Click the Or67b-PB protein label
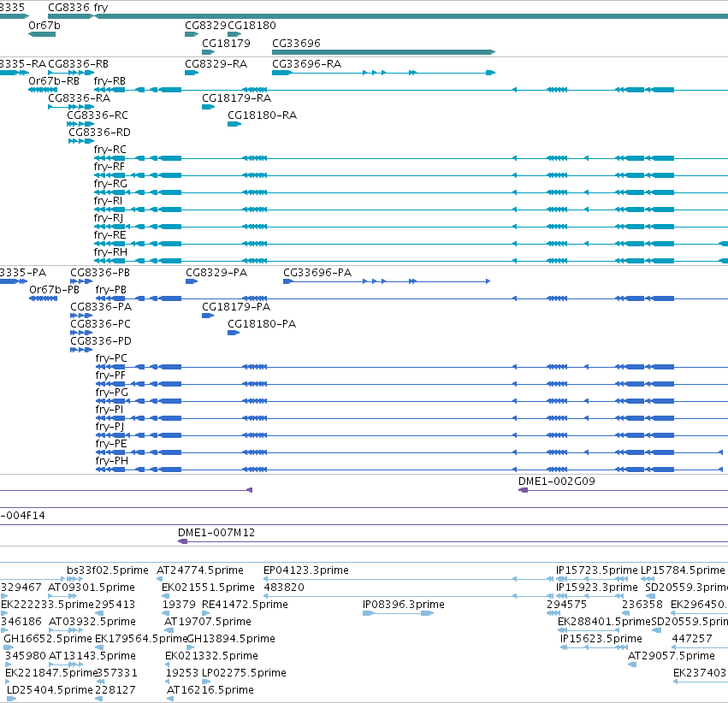The image size is (728, 703). 54,290
